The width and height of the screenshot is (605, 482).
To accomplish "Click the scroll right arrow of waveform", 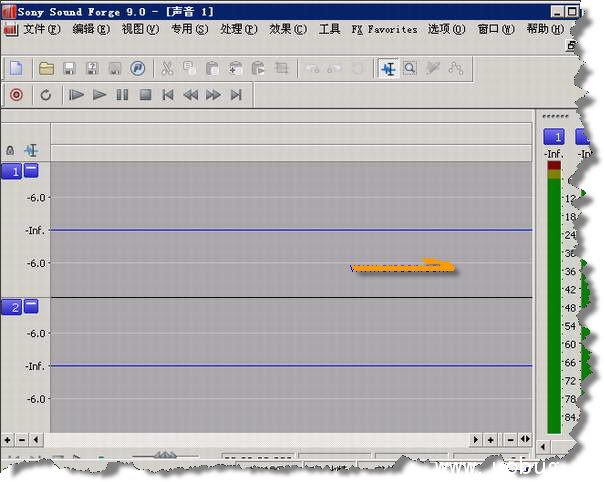I will click(476, 440).
